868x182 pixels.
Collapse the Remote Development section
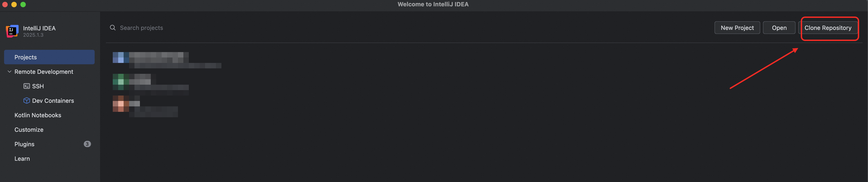(10, 72)
